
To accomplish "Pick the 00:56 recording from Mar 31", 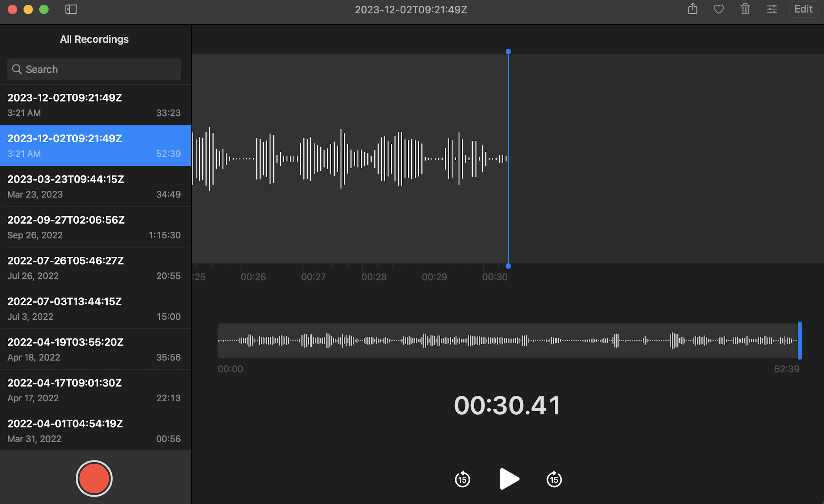I will 94,431.
